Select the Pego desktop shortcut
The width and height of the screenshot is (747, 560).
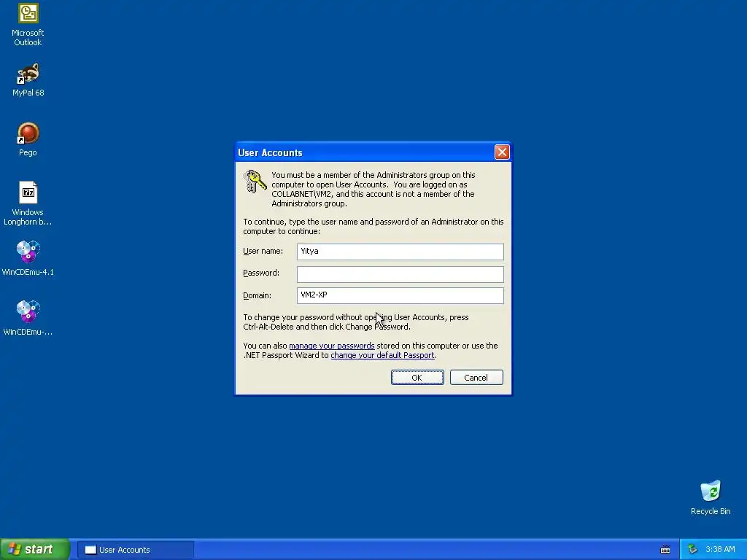point(28,139)
